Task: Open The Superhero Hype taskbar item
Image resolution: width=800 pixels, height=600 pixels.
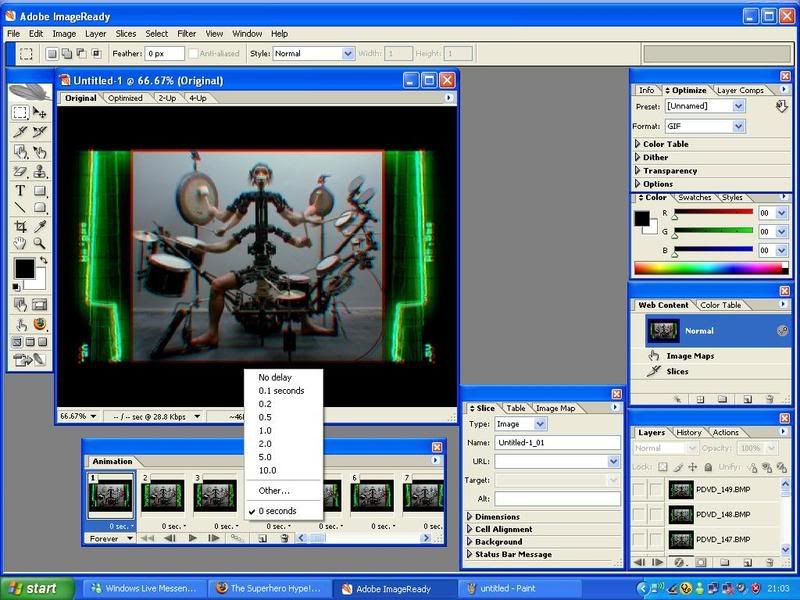Action: (x=270, y=588)
